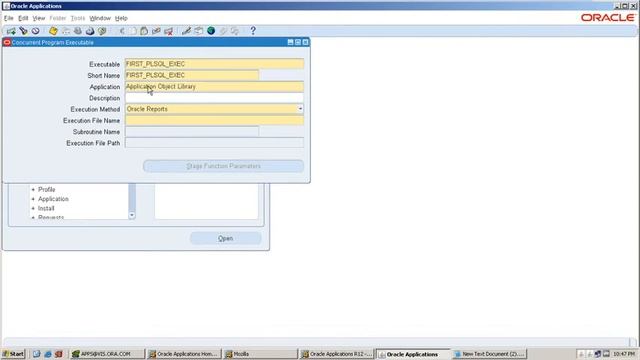This screenshot has width=640, height=360.
Task: Expand the Profile item in Navigator
Action: coord(33,190)
